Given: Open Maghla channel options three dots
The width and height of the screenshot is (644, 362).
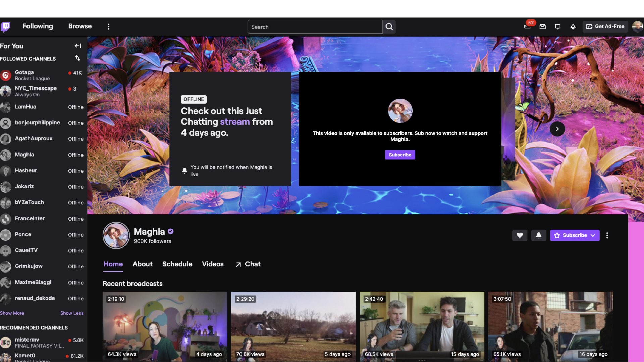Looking at the screenshot, I should (x=607, y=235).
